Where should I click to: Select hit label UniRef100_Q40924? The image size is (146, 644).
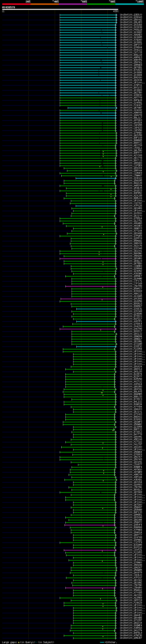click(x=131, y=123)
